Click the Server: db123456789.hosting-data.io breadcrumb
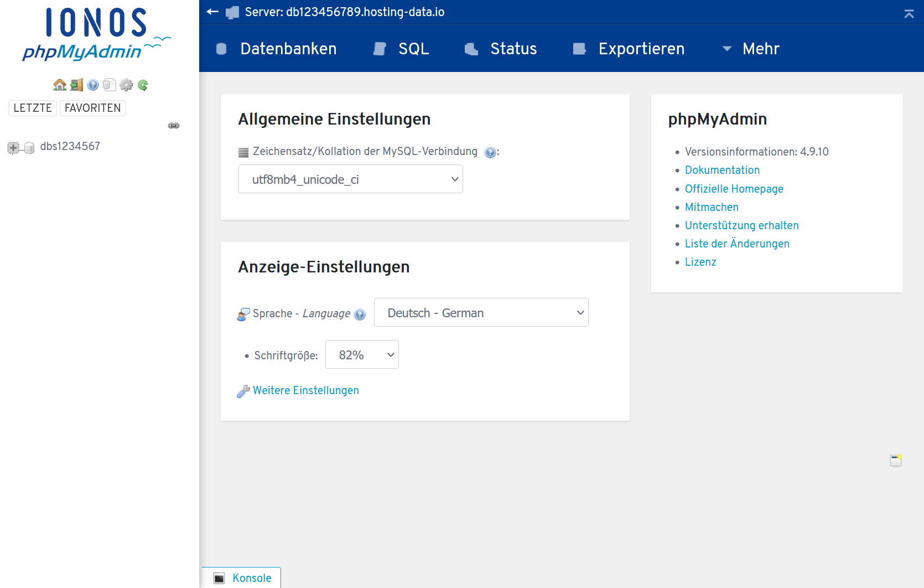 [345, 12]
